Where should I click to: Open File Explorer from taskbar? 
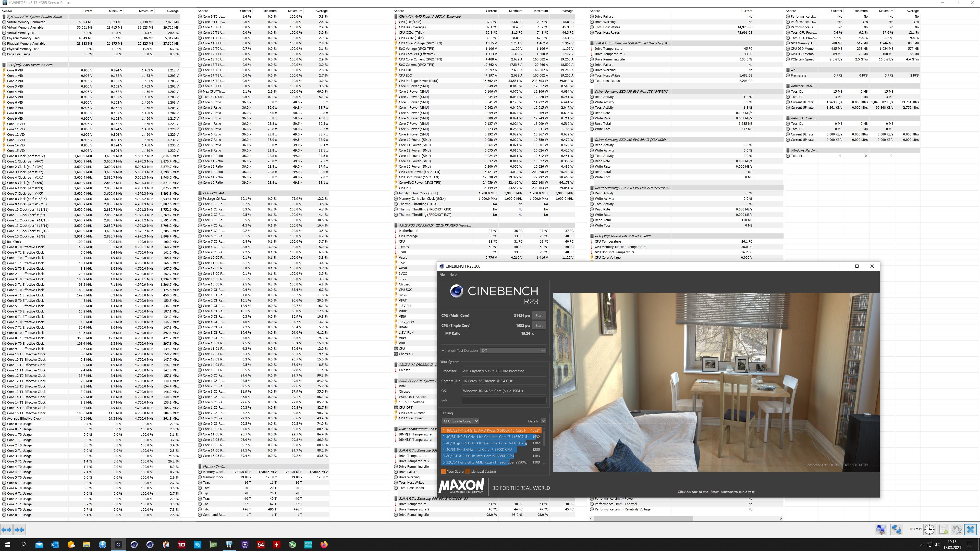coord(87,545)
